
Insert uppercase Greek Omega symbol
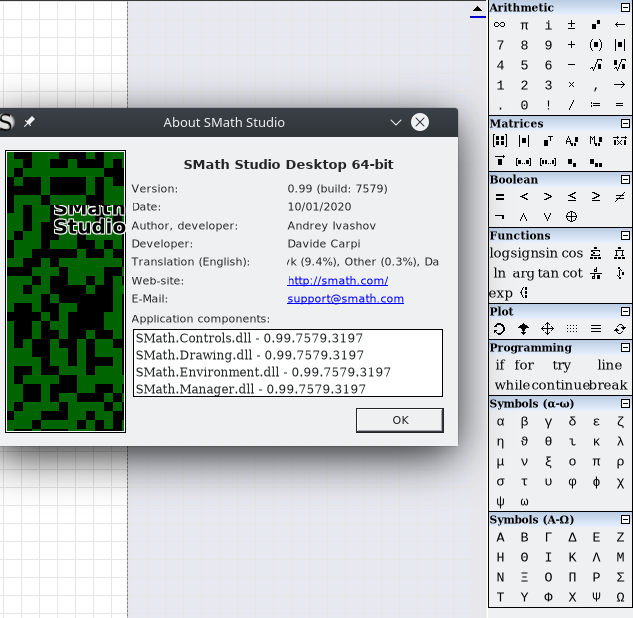[x=620, y=596]
